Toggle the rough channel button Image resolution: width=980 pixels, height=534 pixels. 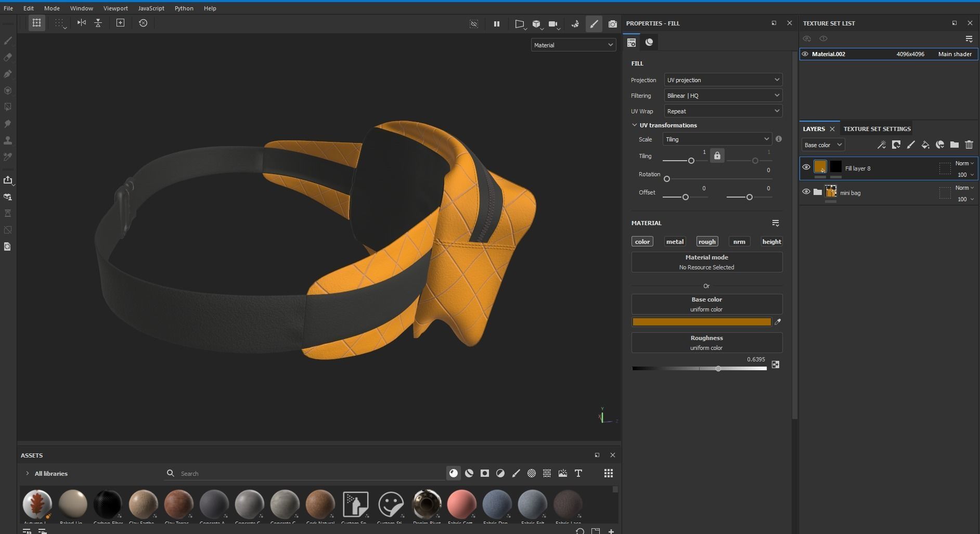pos(707,242)
